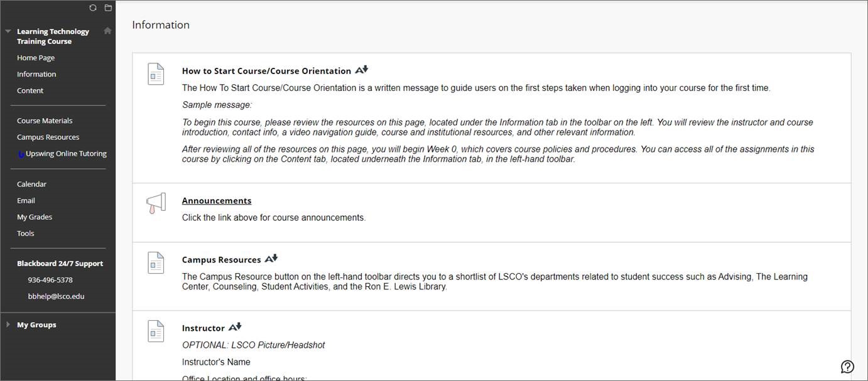
Task: Open the Announcements link
Action: click(x=217, y=201)
